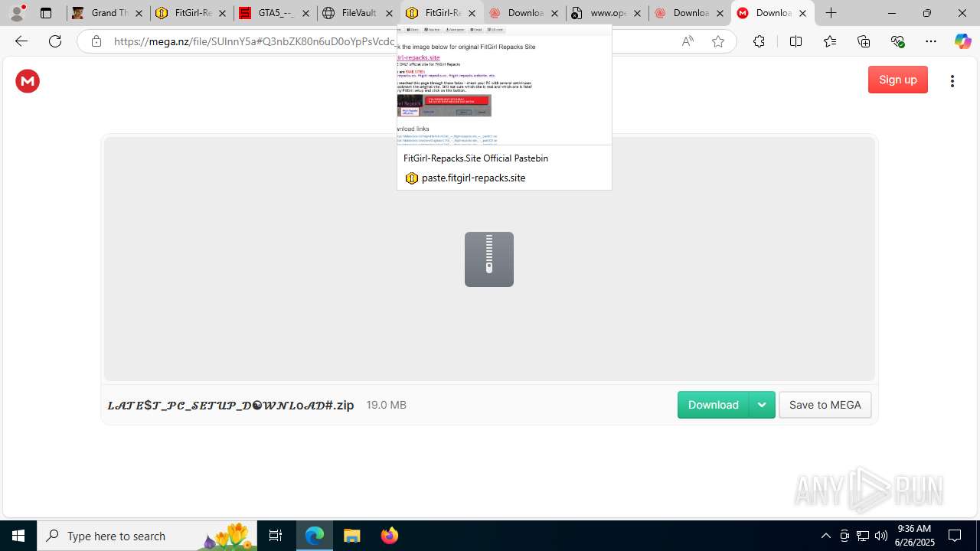The image size is (980, 551).
Task: Open Browser essentials icon
Action: click(897, 41)
